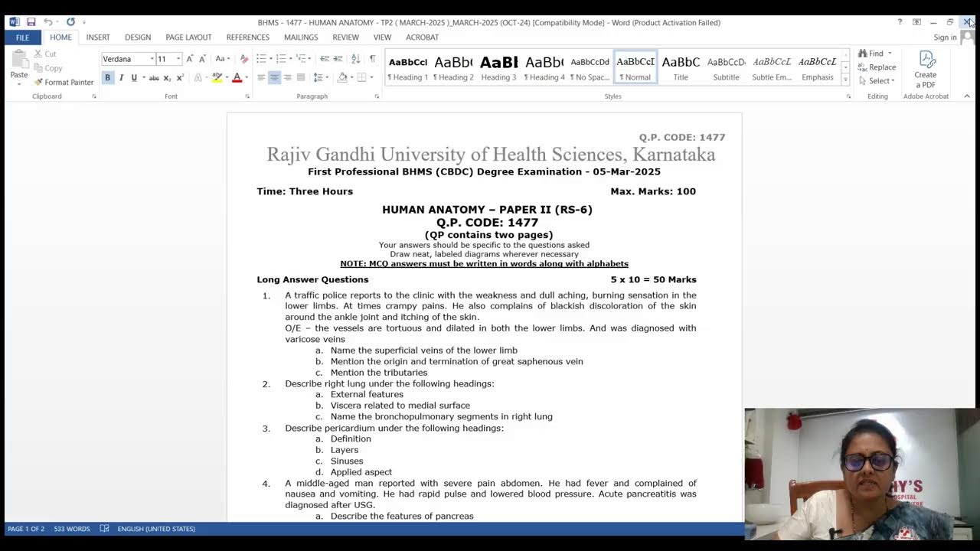
Task: Click the Word application icon in title bar
Action: tap(14, 22)
